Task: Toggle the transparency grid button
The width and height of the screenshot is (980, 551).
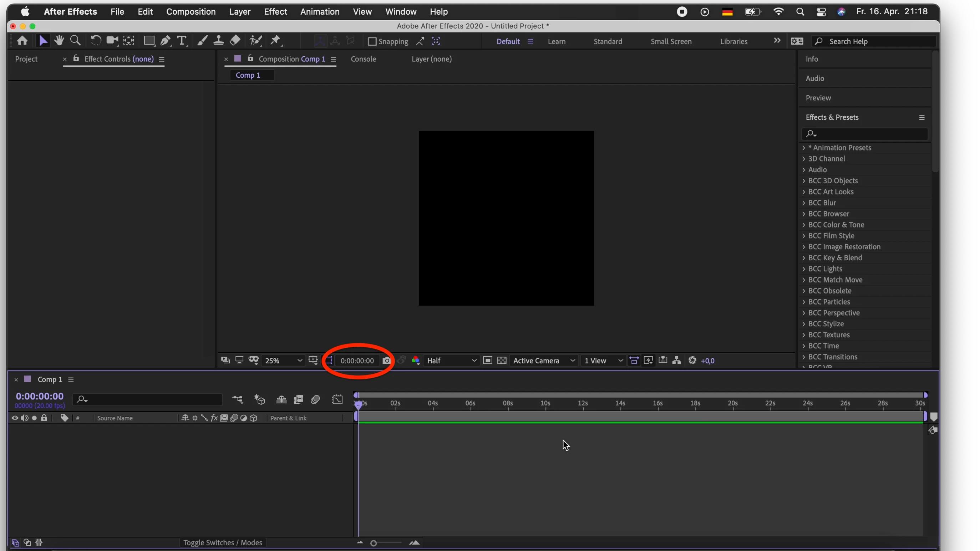Action: [x=502, y=361]
